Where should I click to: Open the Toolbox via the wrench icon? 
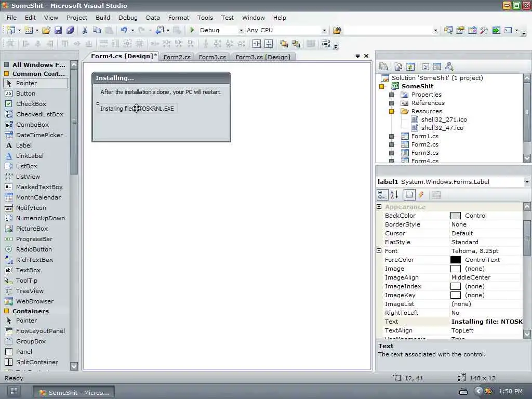coord(484,30)
